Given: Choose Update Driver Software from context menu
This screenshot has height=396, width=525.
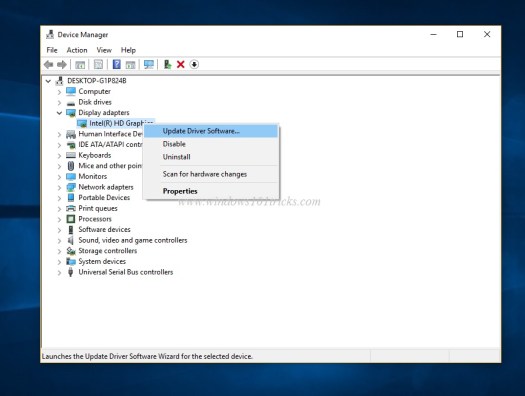Looking at the screenshot, I should [x=211, y=131].
